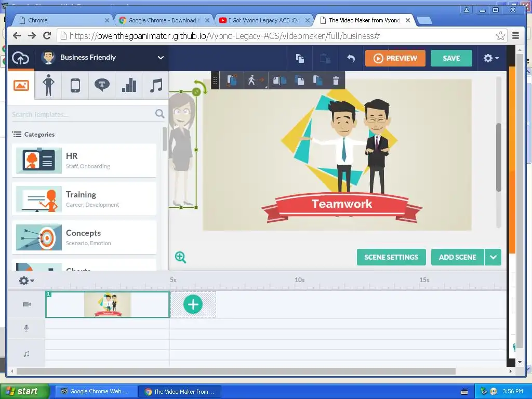Click the 3:56 PM system clock
532x399 pixels.
(513, 391)
